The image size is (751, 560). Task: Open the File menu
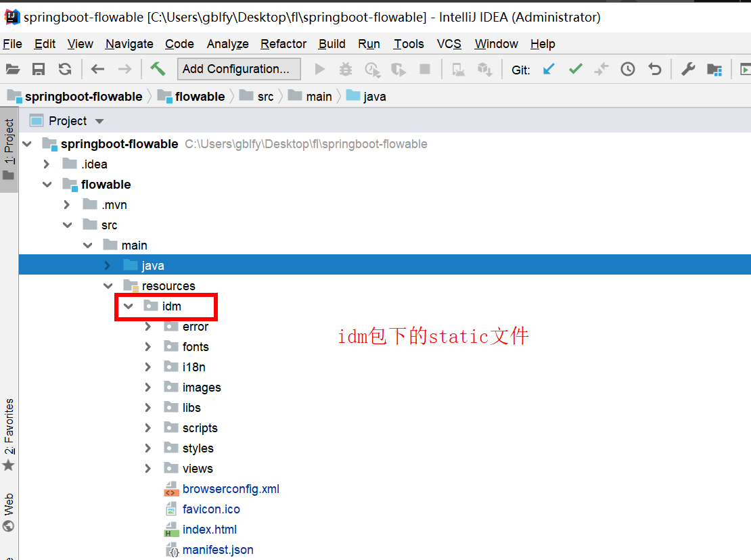click(x=12, y=44)
